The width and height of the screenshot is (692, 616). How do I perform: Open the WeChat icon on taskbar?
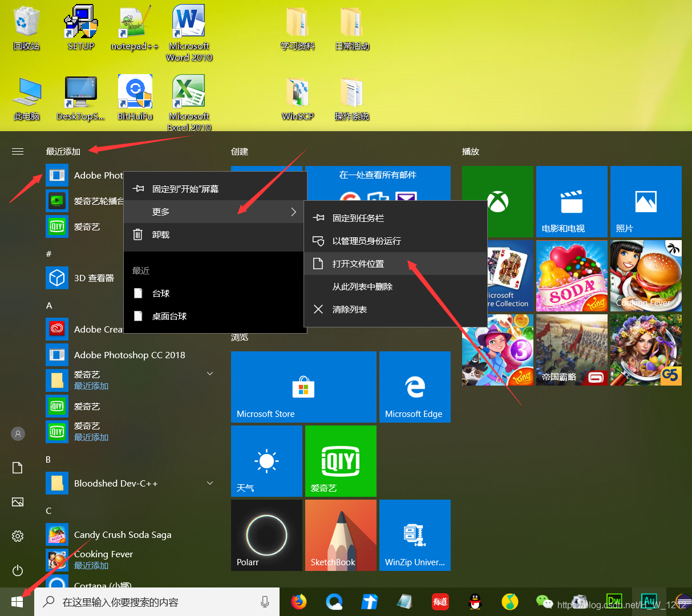tap(544, 601)
